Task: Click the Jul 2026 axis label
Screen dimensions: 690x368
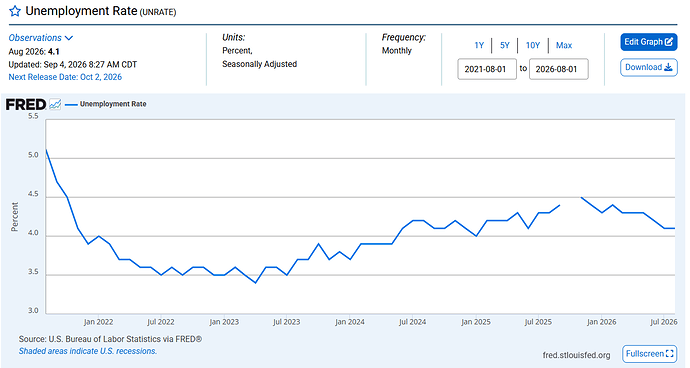Action: 664,322
